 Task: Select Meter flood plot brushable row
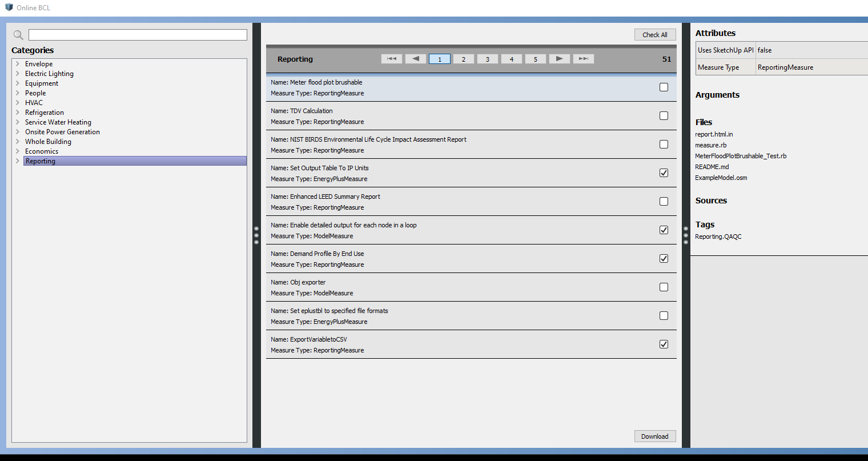[471, 87]
